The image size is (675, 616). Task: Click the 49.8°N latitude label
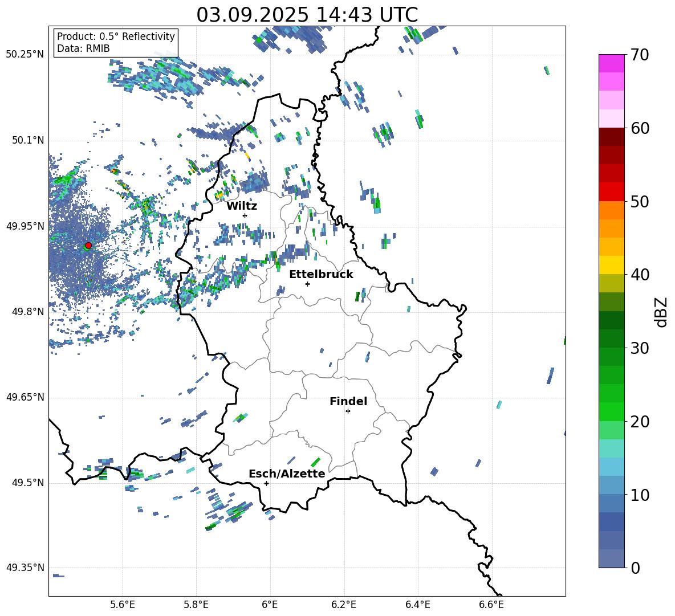[27, 312]
